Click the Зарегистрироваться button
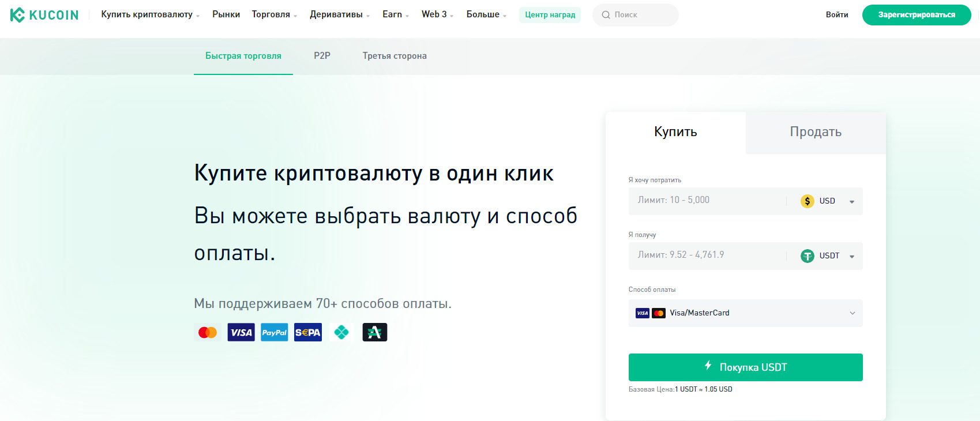The height and width of the screenshot is (421, 980). point(916,15)
